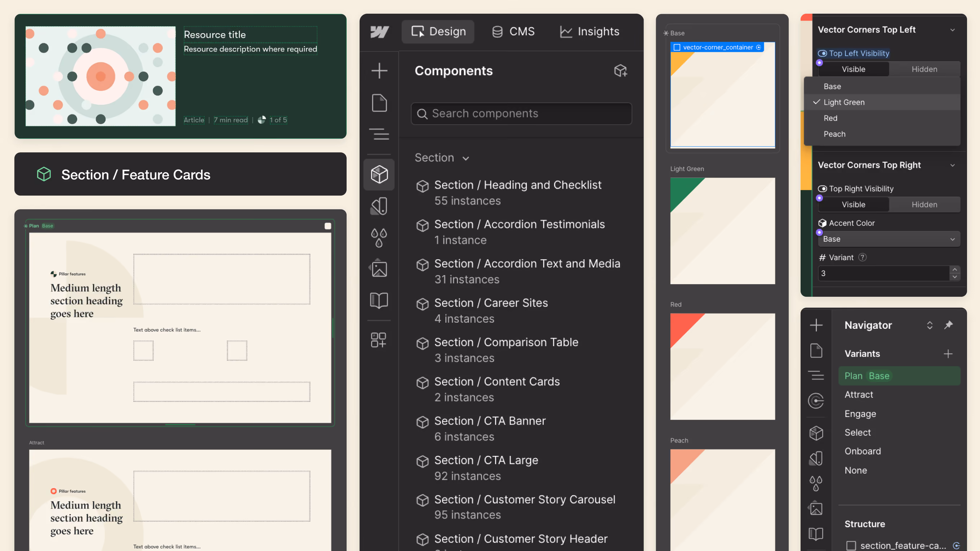Click the Webflow logo icon
The image size is (980, 551).
379,32
